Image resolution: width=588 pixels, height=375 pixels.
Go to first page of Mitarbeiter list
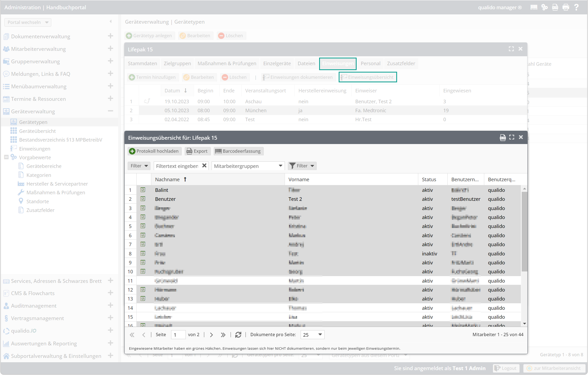[x=132, y=335]
